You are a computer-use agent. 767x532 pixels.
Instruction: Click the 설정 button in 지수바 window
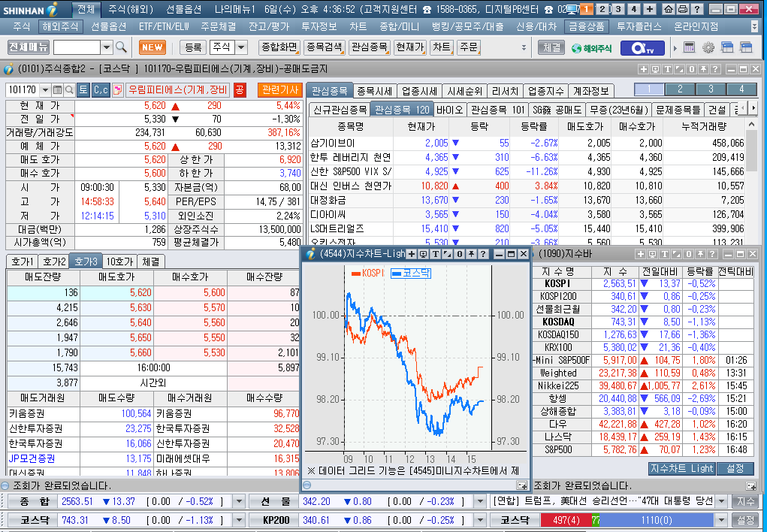[x=735, y=468]
